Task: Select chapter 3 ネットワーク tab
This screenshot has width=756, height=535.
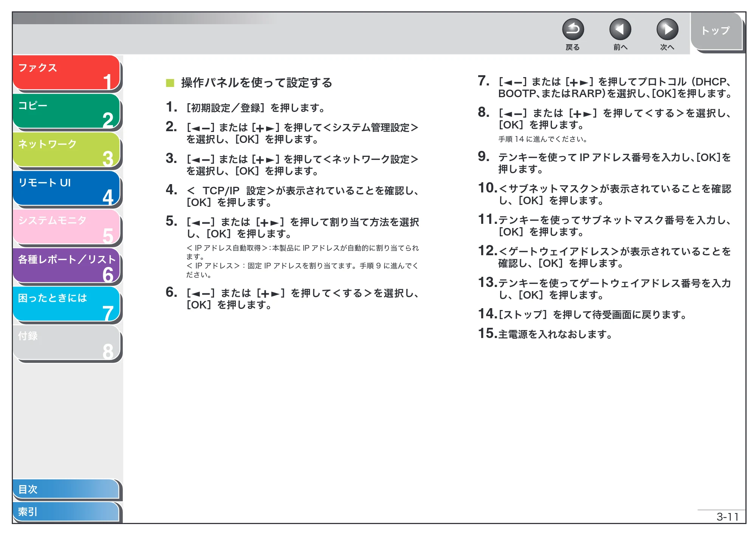Action: (67, 150)
